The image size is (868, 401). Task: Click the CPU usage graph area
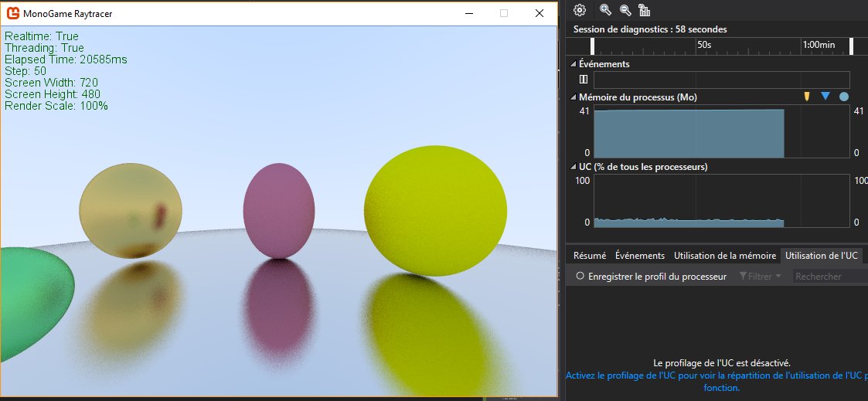click(x=721, y=201)
